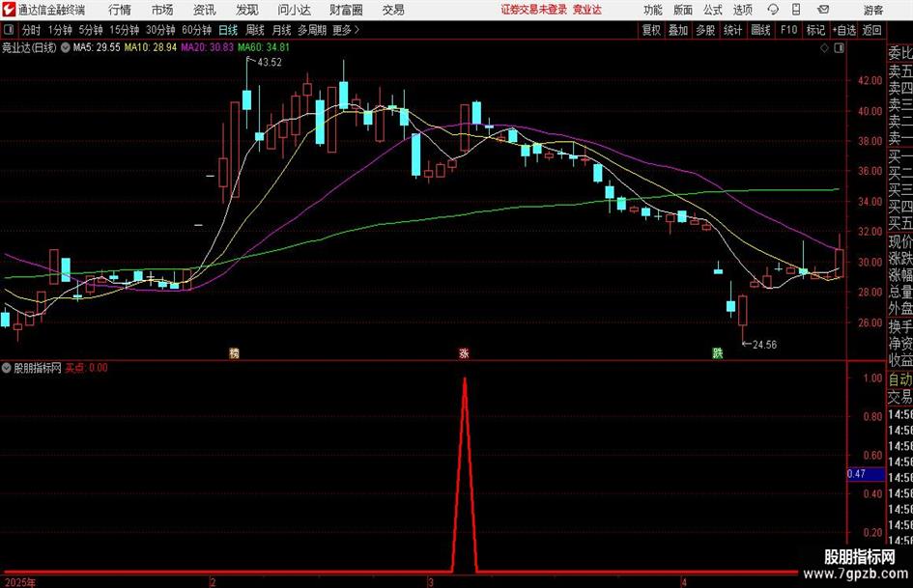The width and height of the screenshot is (913, 588).
Task: Switch to the 30分钟 period tab
Action: click(160, 30)
